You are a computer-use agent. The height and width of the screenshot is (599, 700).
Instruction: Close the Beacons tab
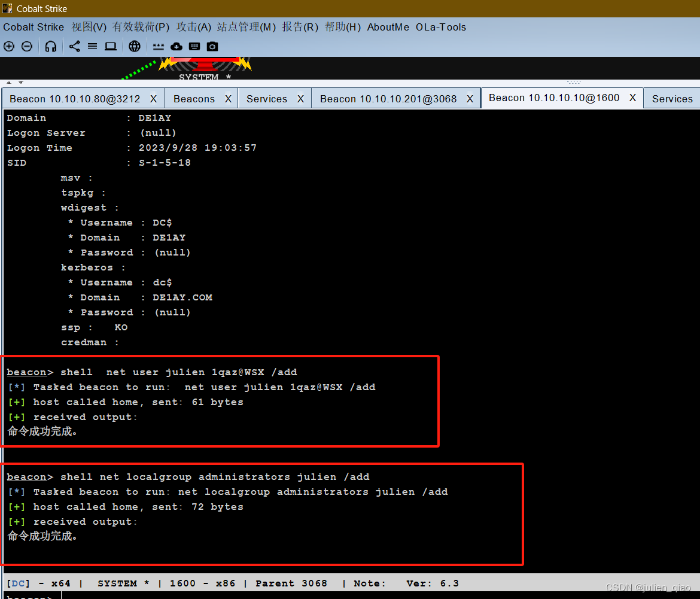point(228,99)
